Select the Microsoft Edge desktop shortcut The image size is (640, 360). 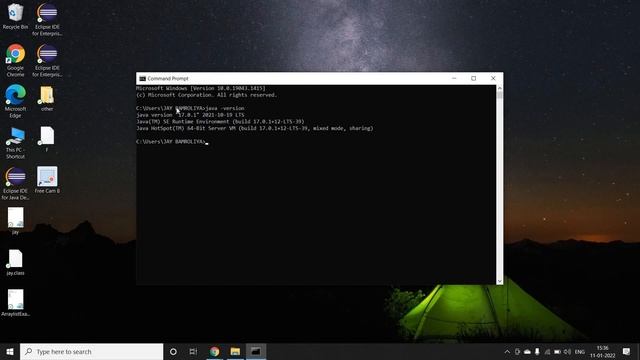(x=15, y=101)
